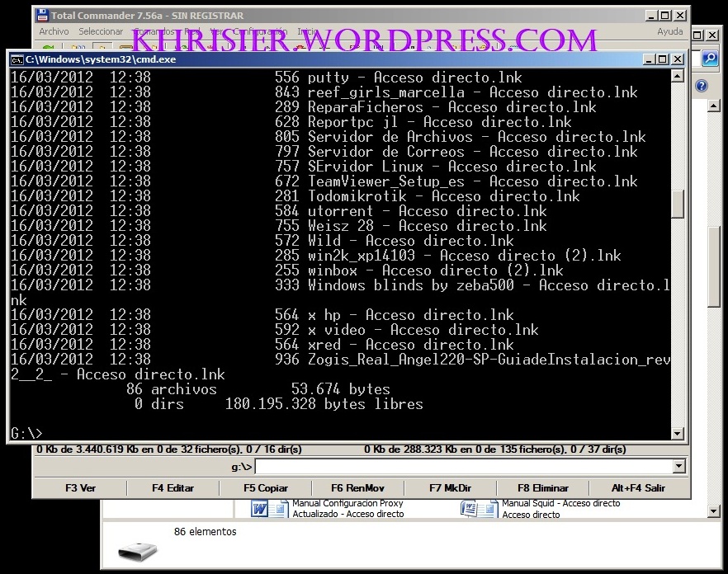Click the Explorer search magnifier icon
Screen dimensions: 728x574
pyautogui.click(x=710, y=59)
